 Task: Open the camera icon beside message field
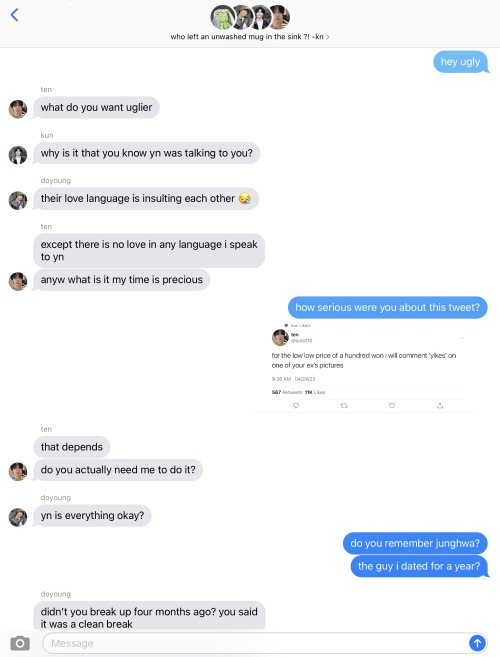(20, 643)
